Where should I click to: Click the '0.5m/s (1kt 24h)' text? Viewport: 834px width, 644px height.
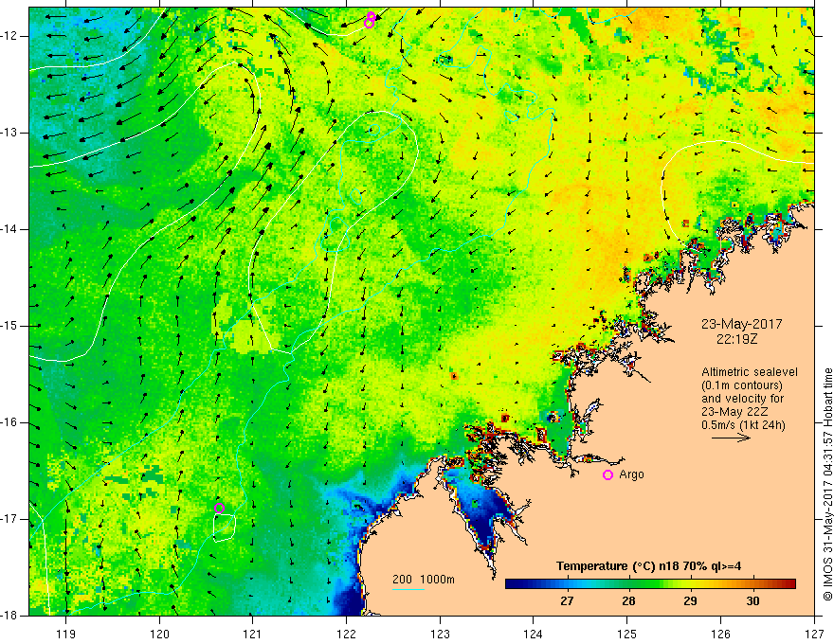pyautogui.click(x=743, y=425)
